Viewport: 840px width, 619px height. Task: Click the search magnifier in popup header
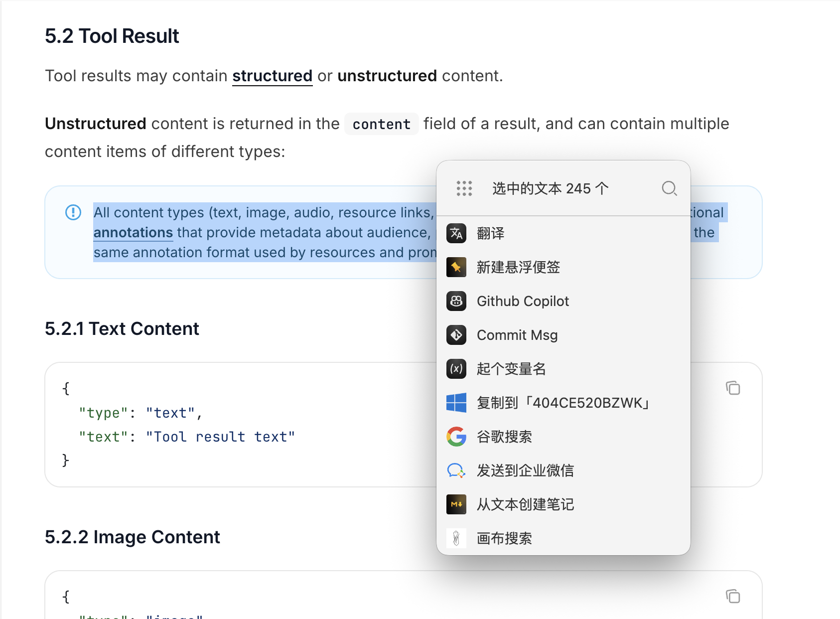tap(669, 188)
